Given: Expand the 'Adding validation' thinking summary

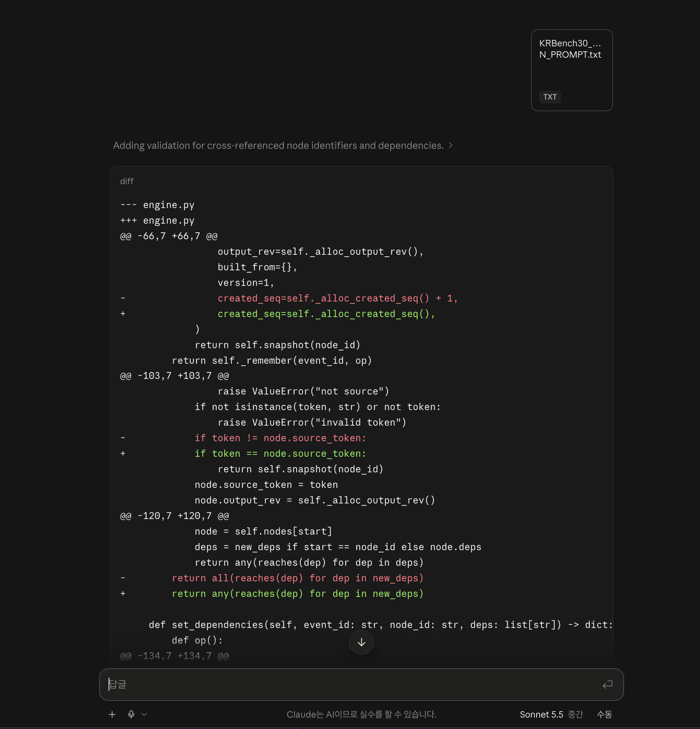Looking at the screenshot, I should coord(283,145).
